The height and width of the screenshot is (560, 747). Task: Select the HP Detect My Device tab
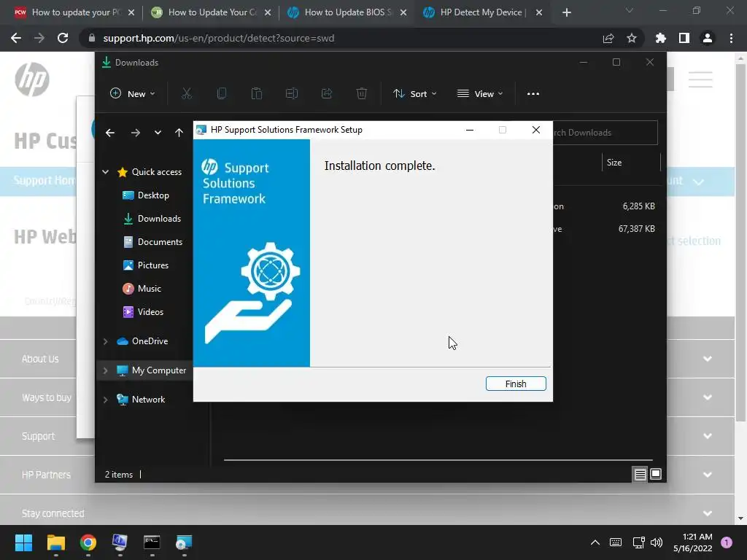tap(481, 12)
